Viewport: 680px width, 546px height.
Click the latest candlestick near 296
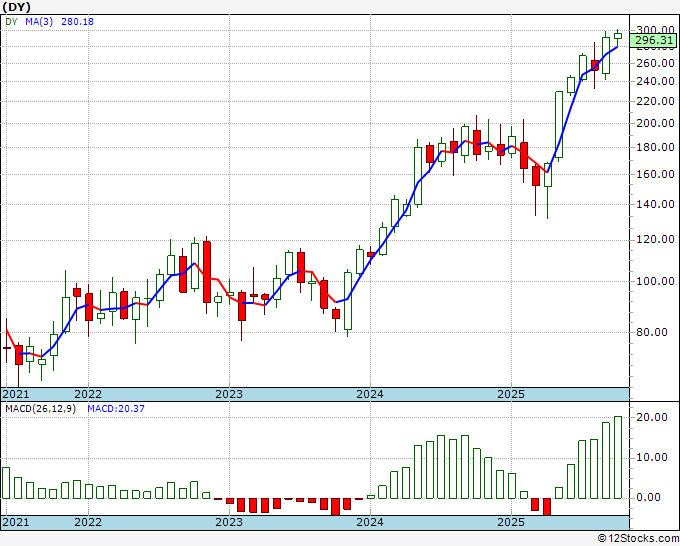click(x=618, y=36)
